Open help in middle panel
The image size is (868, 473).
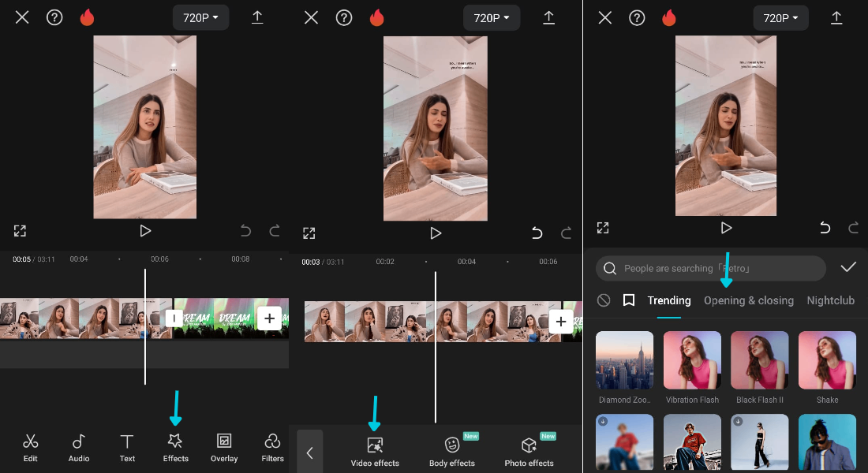click(x=344, y=17)
